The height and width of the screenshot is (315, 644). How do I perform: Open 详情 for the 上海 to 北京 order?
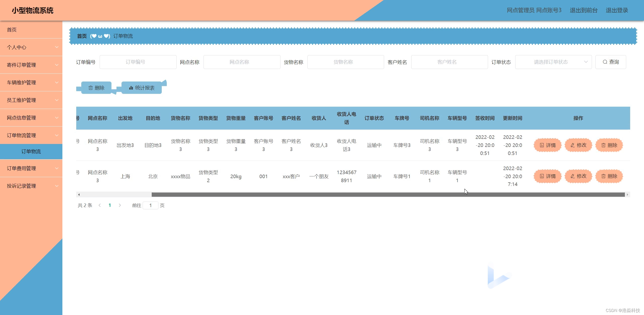click(547, 176)
